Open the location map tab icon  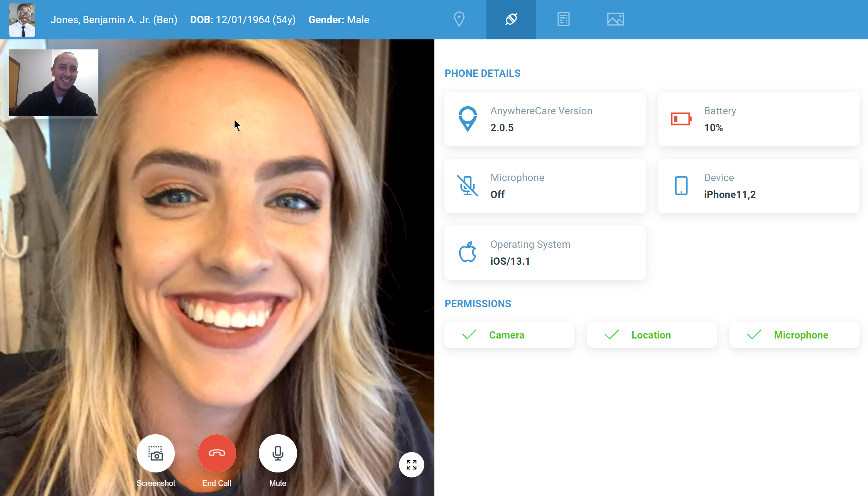coord(459,19)
